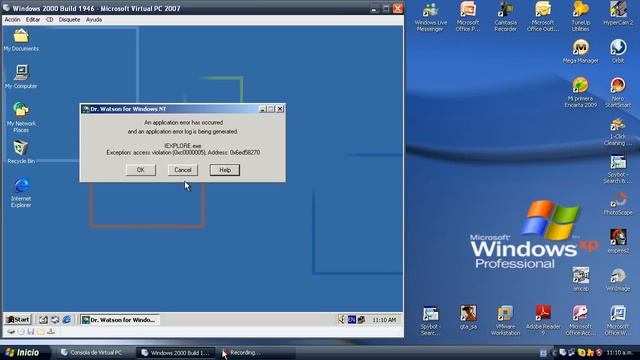The image size is (640, 360).
Task: Click CD drive icon in Virtual PC status bar
Action: [21, 332]
